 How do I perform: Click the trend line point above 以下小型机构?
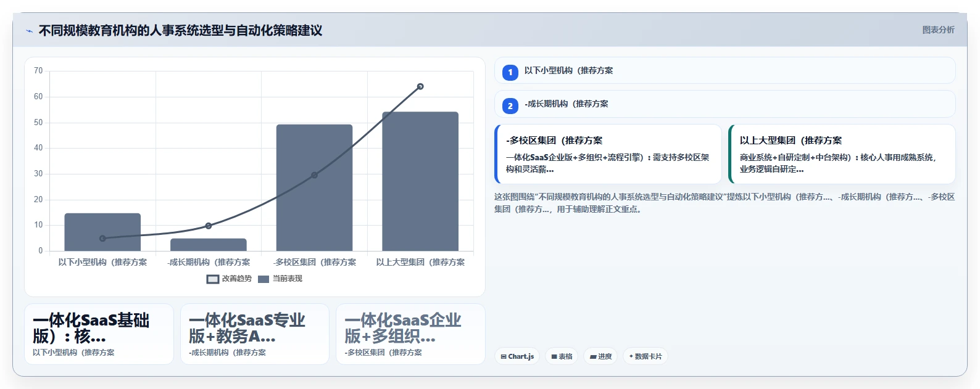tap(102, 239)
